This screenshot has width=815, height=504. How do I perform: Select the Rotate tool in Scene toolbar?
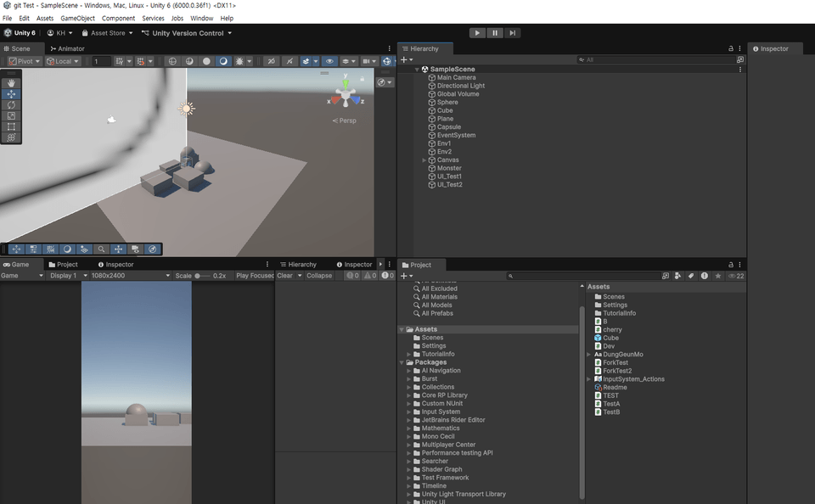(11, 105)
